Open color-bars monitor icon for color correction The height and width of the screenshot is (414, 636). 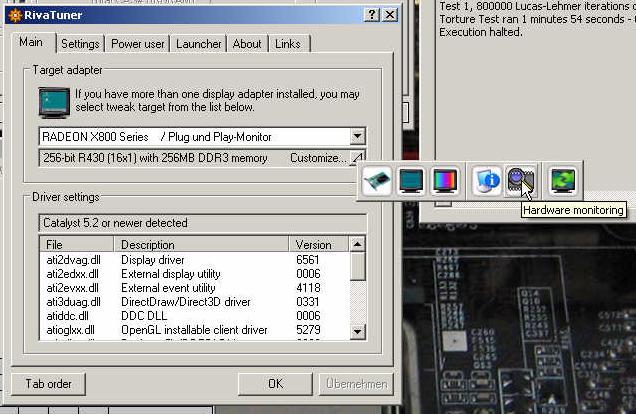tap(445, 180)
